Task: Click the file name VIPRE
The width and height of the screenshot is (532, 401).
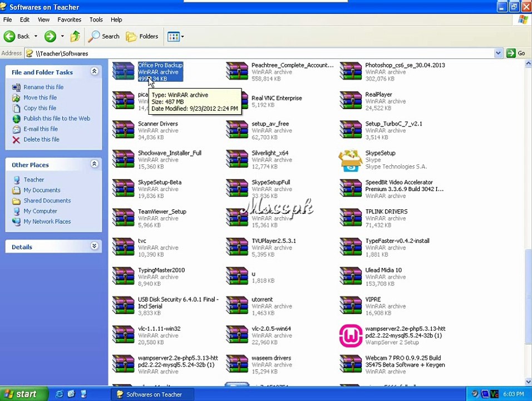Action: [373, 300]
